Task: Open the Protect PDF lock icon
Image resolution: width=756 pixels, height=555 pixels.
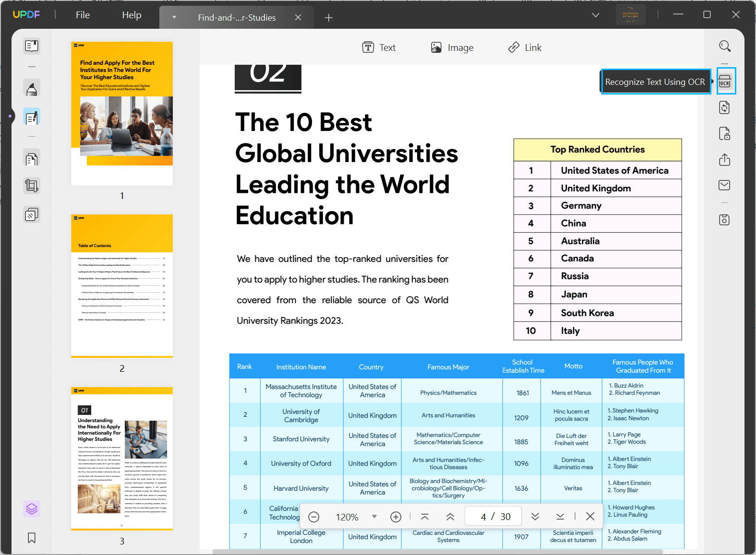Action: tap(725, 133)
